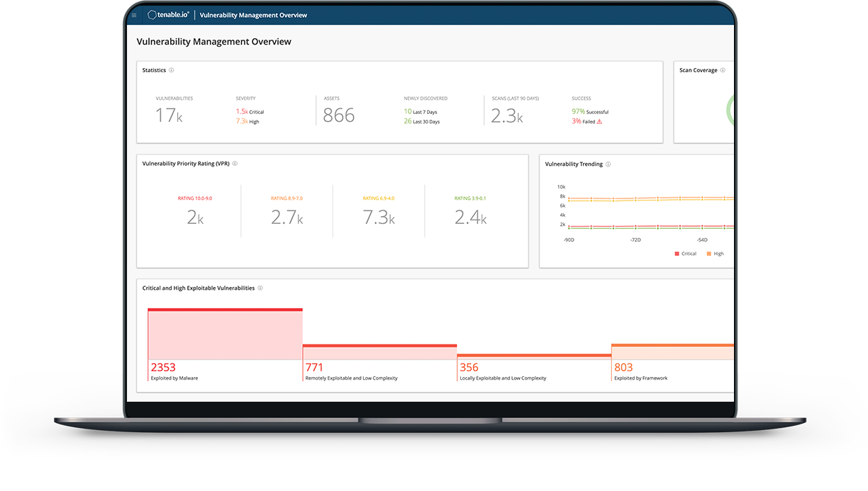
Task: Open the 17k vulnerabilities total
Action: (169, 115)
